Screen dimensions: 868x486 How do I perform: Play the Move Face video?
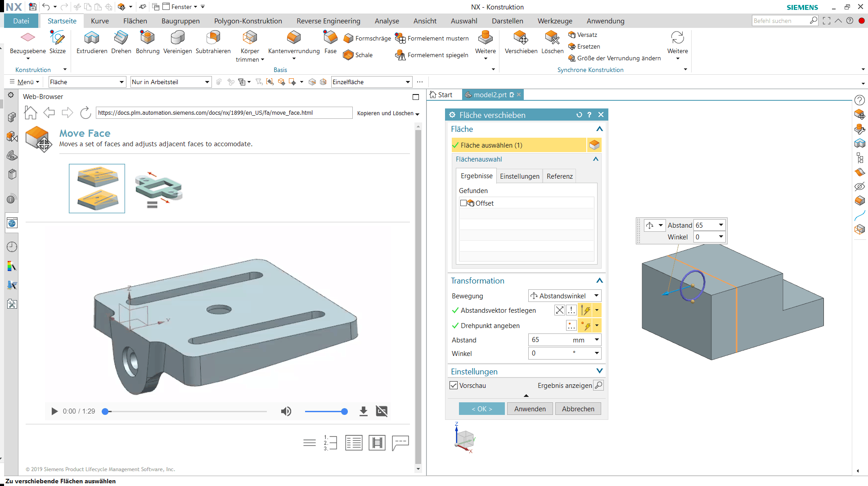(54, 411)
